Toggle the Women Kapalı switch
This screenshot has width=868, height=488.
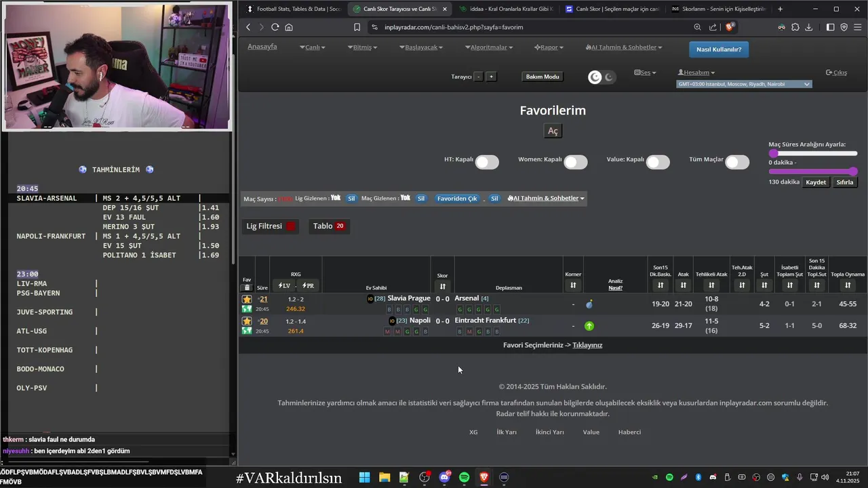pos(576,162)
